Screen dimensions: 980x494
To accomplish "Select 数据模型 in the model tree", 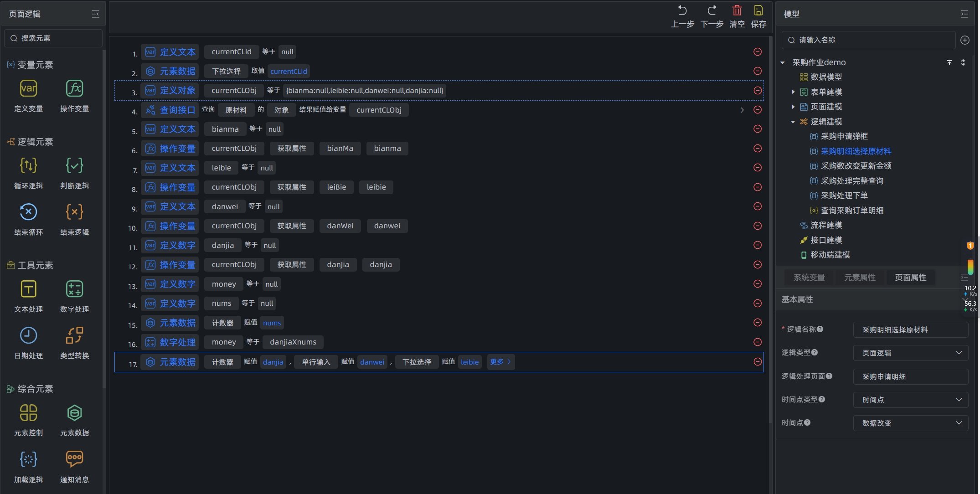I will point(826,77).
